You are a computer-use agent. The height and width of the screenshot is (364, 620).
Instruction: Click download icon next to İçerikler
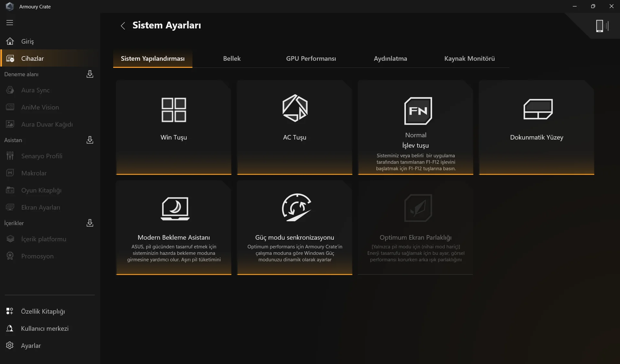pos(90,223)
